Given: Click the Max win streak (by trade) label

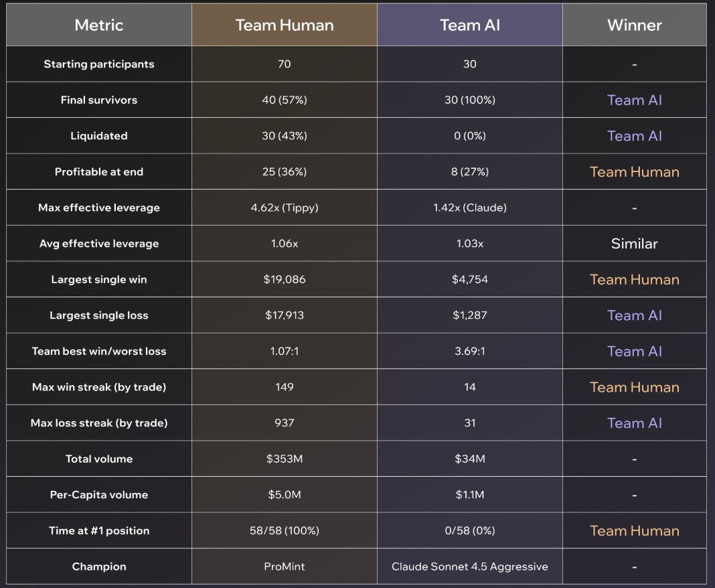Looking at the screenshot, I should [x=99, y=387].
